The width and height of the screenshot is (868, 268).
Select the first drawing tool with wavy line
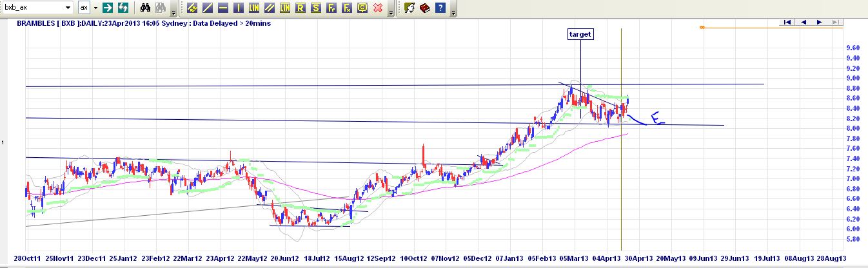click(192, 8)
